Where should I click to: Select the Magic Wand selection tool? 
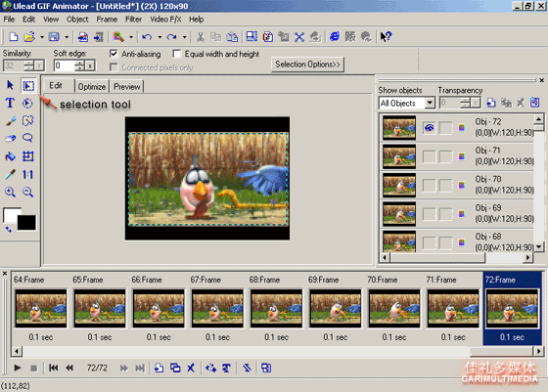pyautogui.click(x=27, y=121)
